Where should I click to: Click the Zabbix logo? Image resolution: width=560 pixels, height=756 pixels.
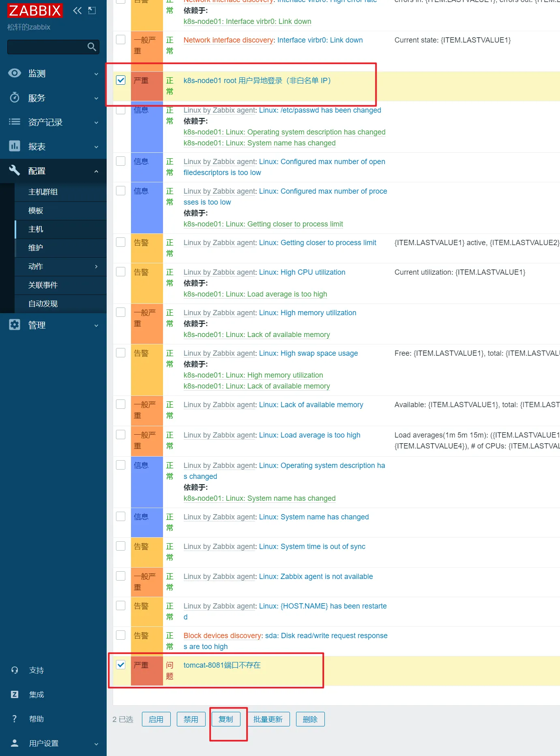coord(35,11)
